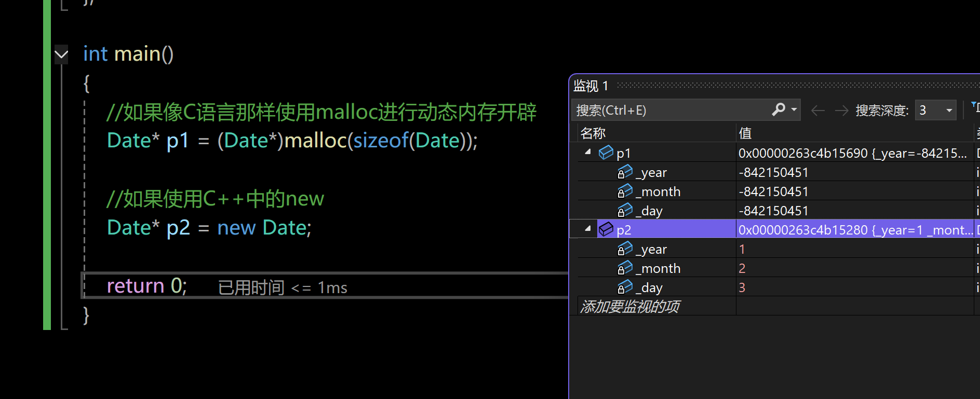980x399 pixels.
Task: Collapse the int main() code block
Action: pos(61,54)
